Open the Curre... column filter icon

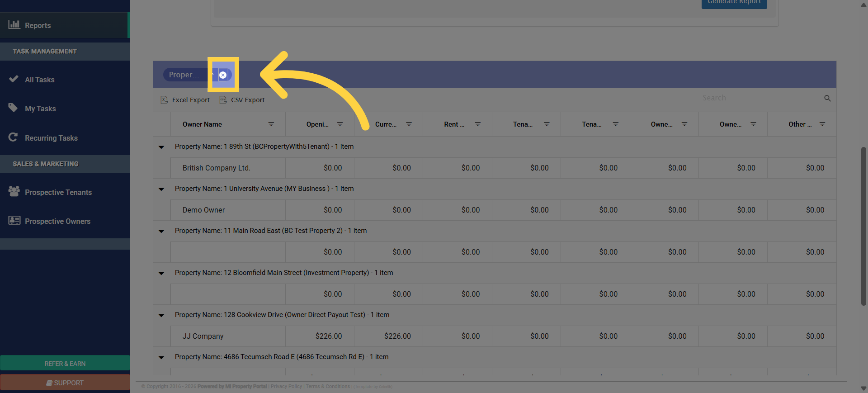(x=409, y=124)
